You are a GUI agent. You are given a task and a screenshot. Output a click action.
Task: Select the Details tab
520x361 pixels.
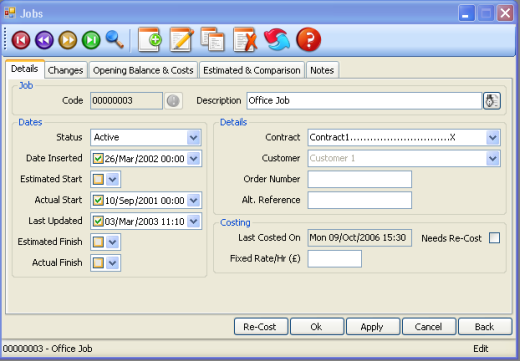pyautogui.click(x=25, y=69)
